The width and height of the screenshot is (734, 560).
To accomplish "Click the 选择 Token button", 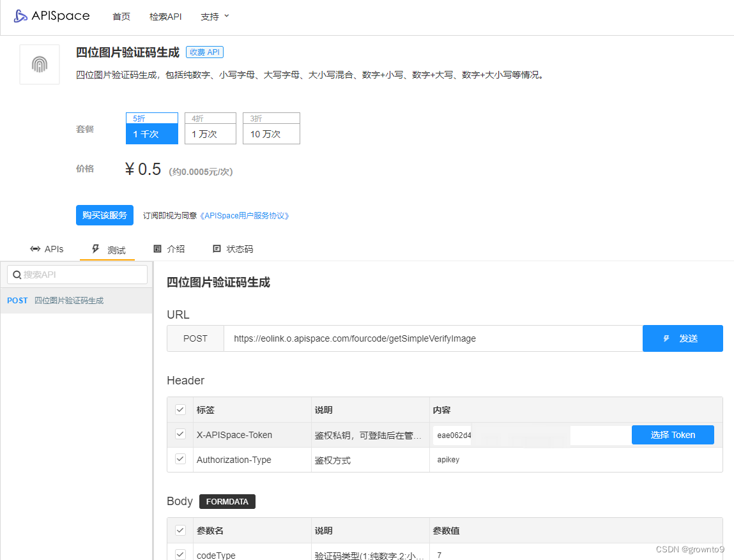I will 673,435.
